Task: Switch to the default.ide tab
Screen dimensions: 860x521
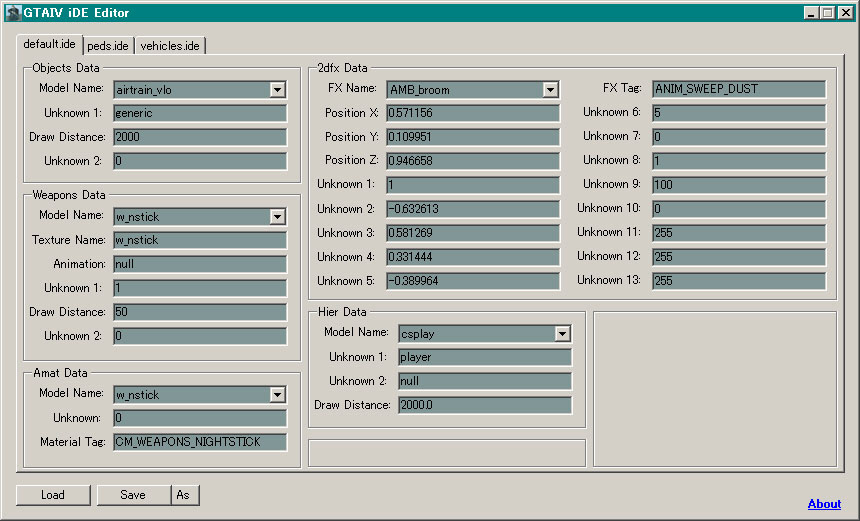Action: coord(49,44)
